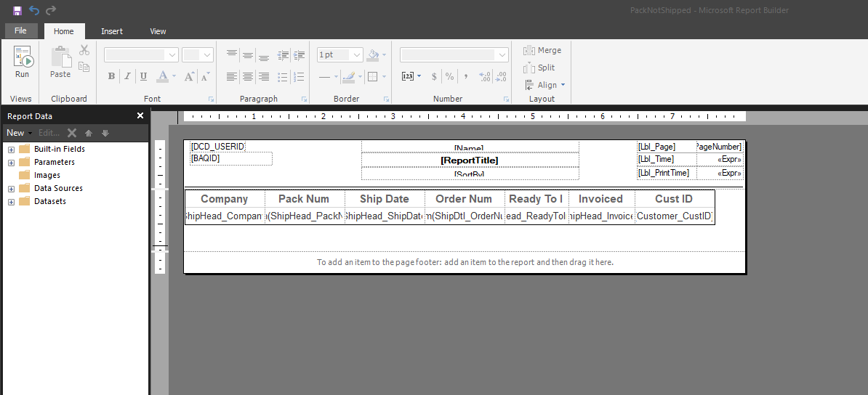The width and height of the screenshot is (868, 395).
Task: Run the report preview
Action: [x=22, y=62]
